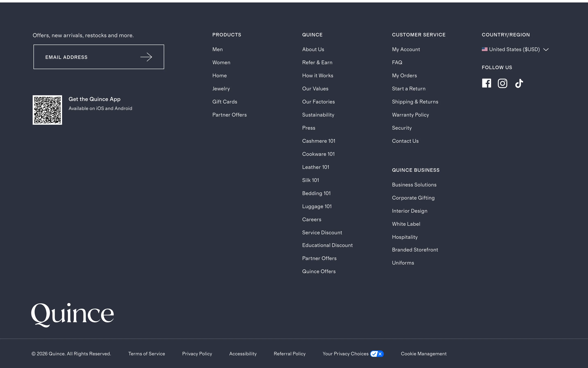This screenshot has width=588, height=368.
Task: Submit email with the arrow icon
Action: coord(146,57)
